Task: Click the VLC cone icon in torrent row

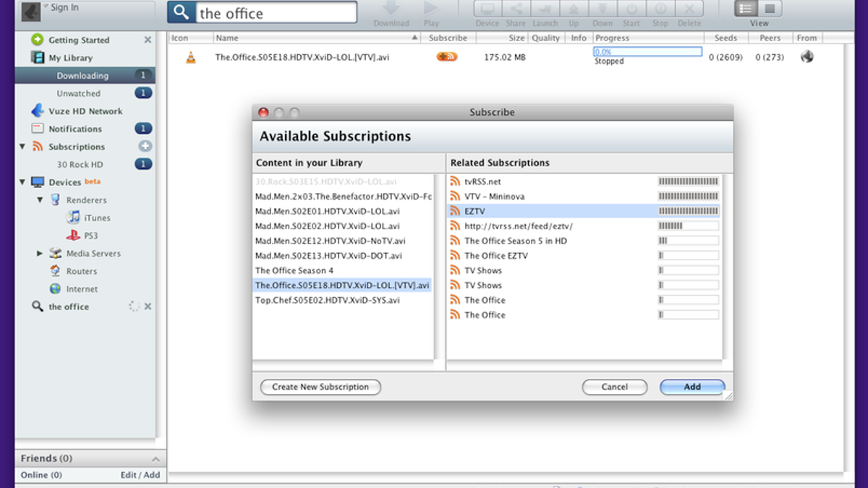Action: tap(191, 57)
